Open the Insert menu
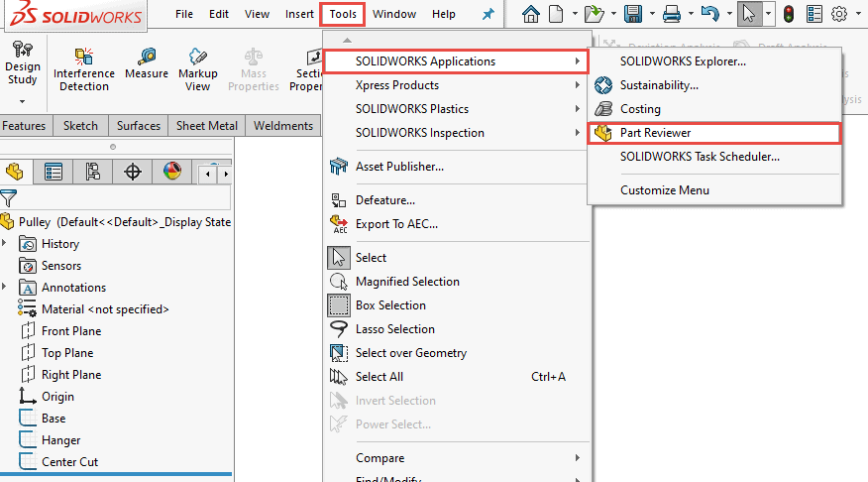The image size is (868, 482). pyautogui.click(x=299, y=14)
